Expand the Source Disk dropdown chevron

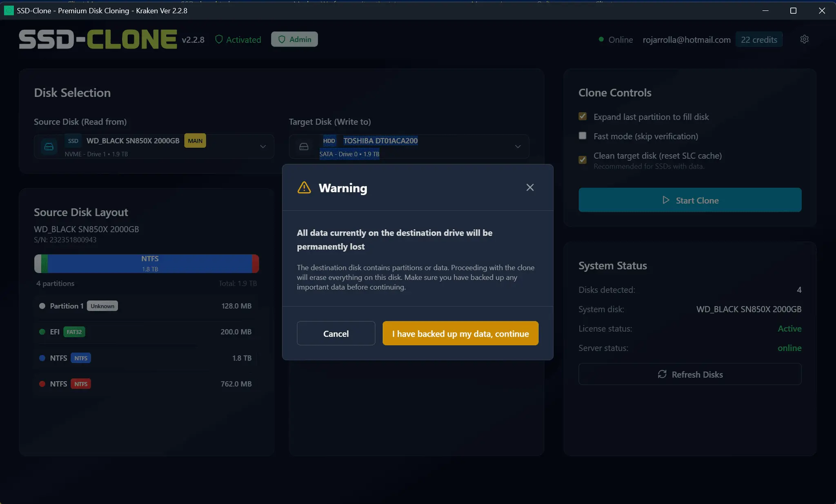(263, 147)
